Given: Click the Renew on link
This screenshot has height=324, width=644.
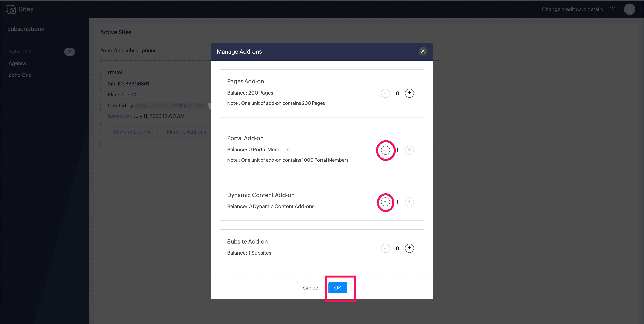Looking at the screenshot, I should [120, 116].
